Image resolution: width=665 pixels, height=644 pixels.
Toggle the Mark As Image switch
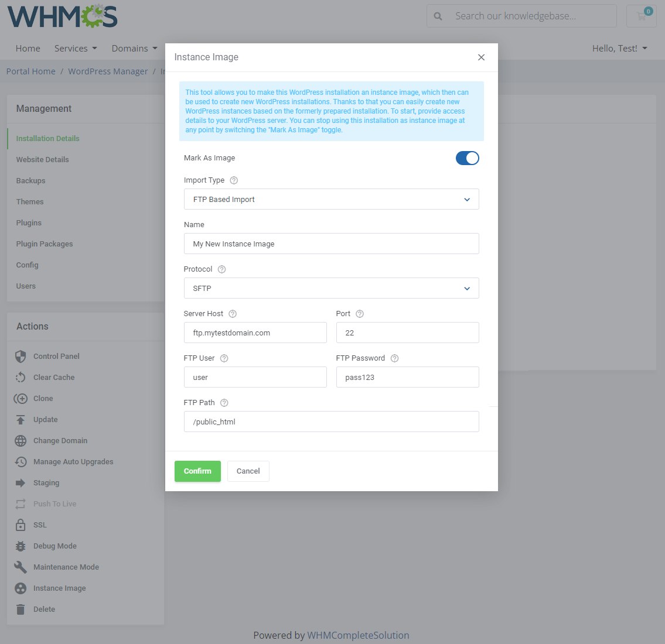(x=467, y=157)
